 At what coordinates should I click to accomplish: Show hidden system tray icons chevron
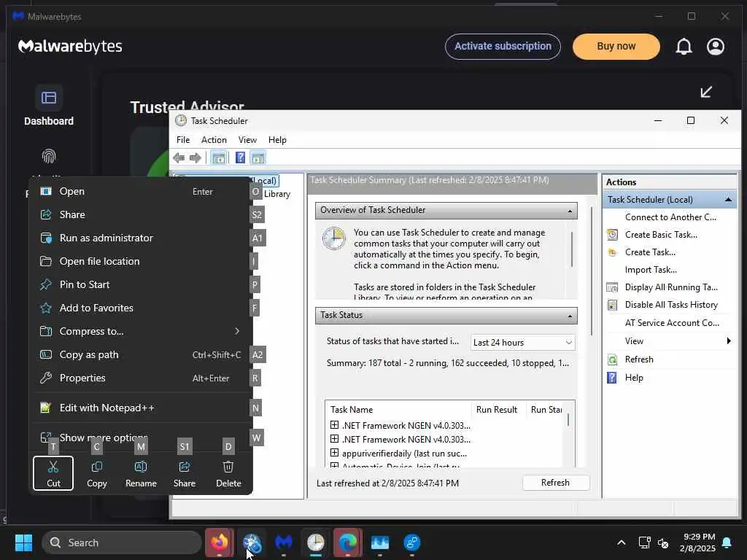tap(622, 542)
